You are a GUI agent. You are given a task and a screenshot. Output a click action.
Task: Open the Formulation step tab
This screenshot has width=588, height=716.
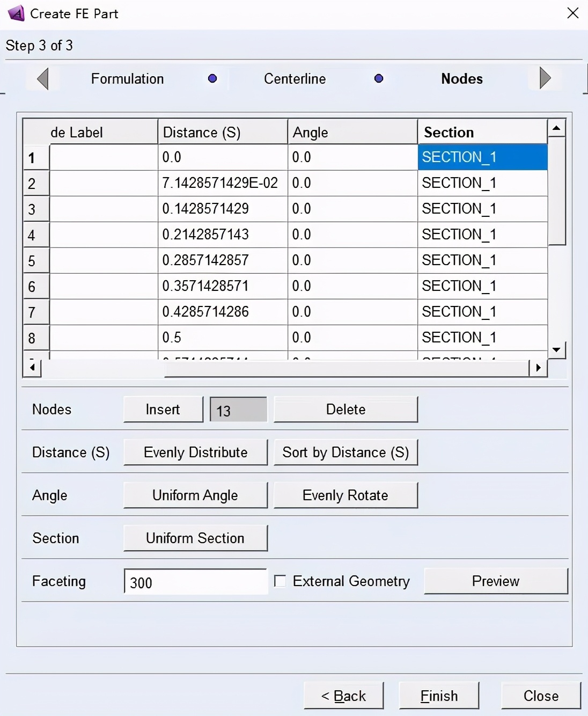[x=127, y=79]
